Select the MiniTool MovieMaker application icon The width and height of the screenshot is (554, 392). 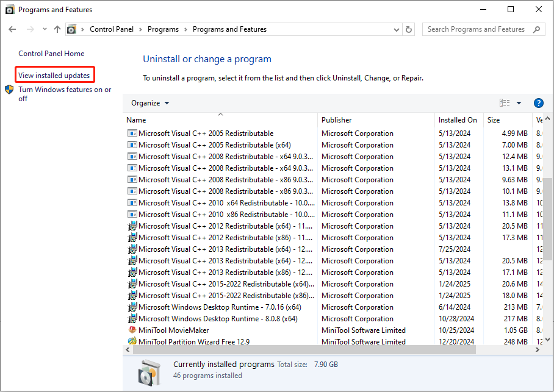click(x=132, y=330)
